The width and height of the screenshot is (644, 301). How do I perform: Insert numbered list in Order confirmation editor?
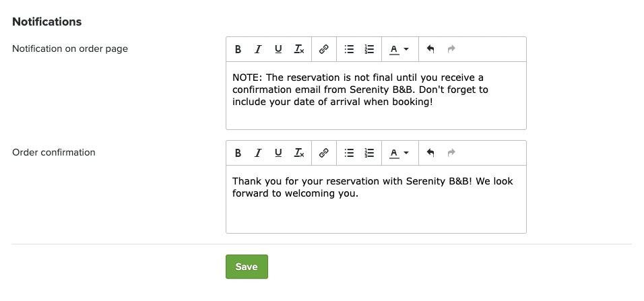(x=369, y=153)
